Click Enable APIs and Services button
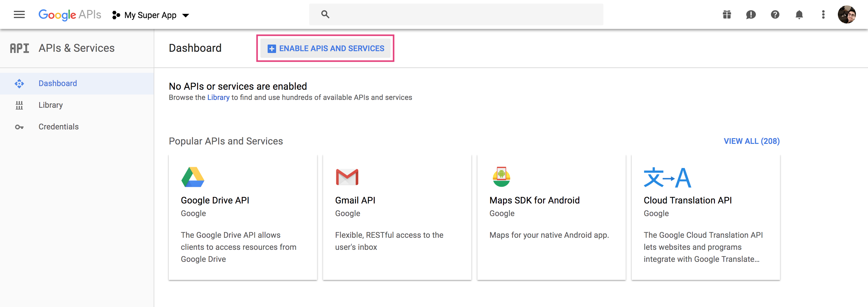Screen dimensions: 868x307 (x=325, y=48)
